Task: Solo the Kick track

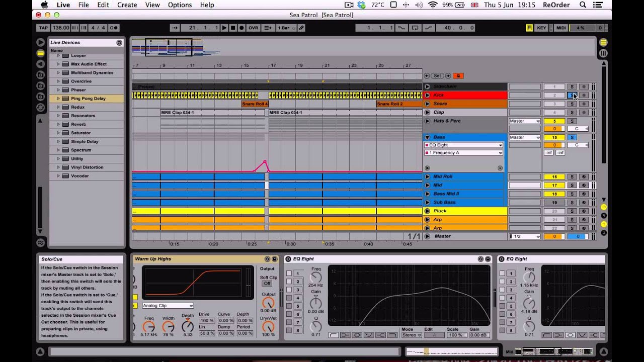Action: point(572,95)
